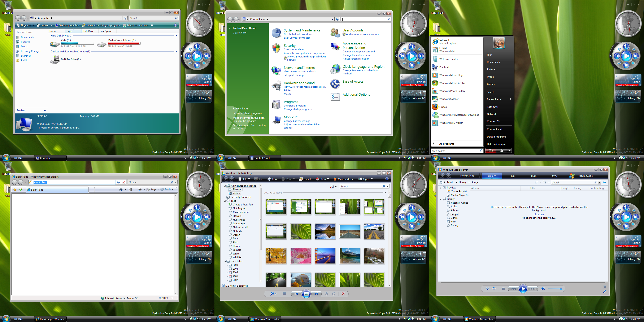Expand the 2005 node under Date Taken
Screen dimensions: 644x322
point(227,273)
